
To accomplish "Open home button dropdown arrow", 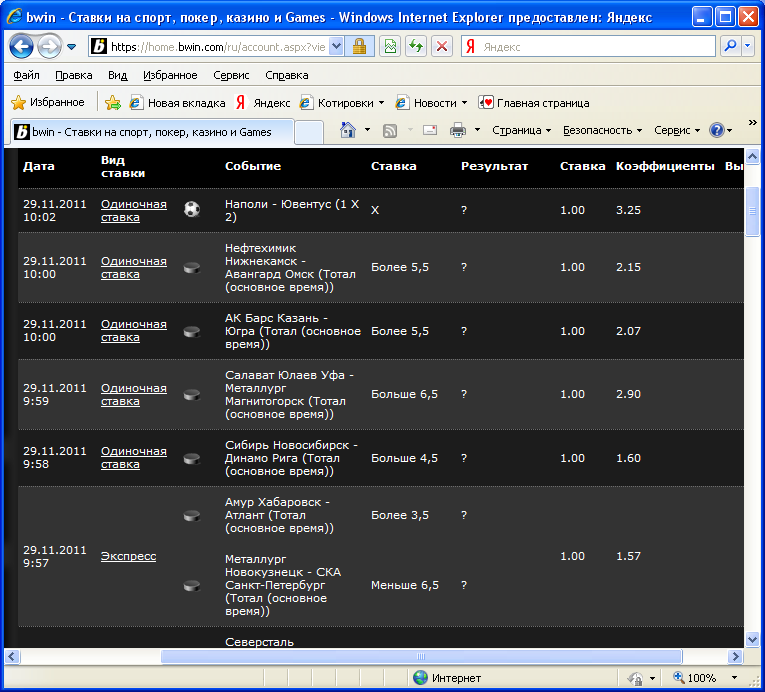I will point(367,130).
